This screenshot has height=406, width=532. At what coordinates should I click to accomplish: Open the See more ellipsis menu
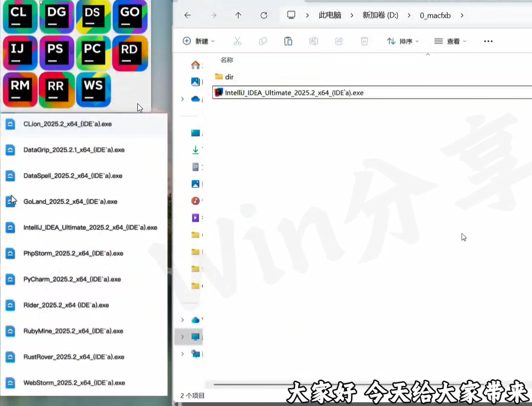[488, 42]
